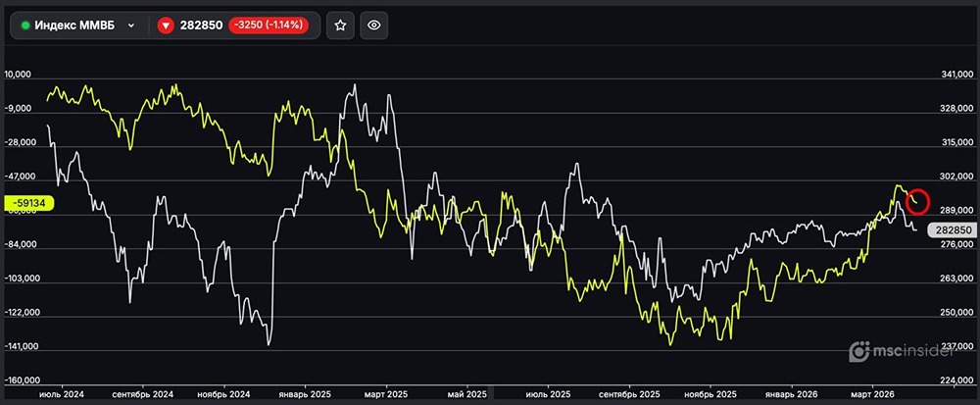Click the current price value 282850 in header
This screenshot has height=405, width=980.
tap(201, 25)
